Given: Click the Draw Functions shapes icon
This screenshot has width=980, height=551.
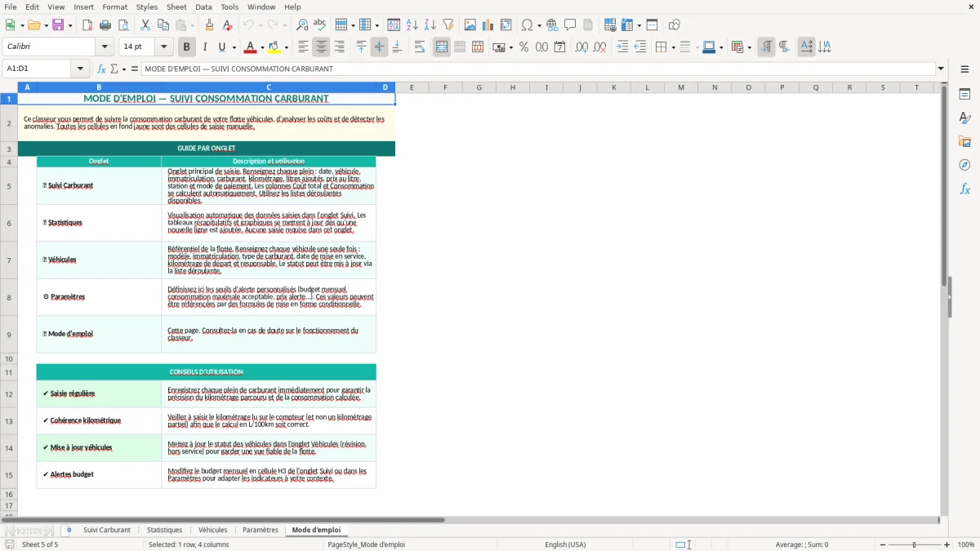Looking at the screenshot, I should [674, 25].
